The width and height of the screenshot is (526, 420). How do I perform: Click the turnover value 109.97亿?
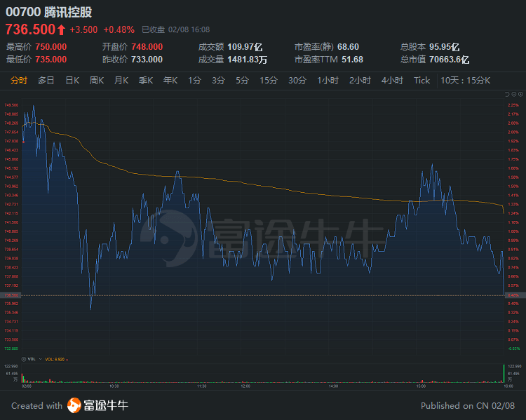245,47
